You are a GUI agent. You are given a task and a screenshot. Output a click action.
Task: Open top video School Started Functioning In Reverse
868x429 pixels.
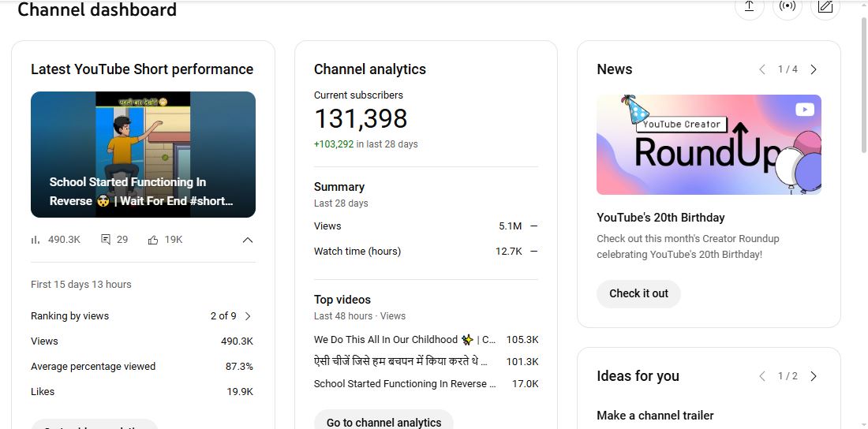[405, 384]
